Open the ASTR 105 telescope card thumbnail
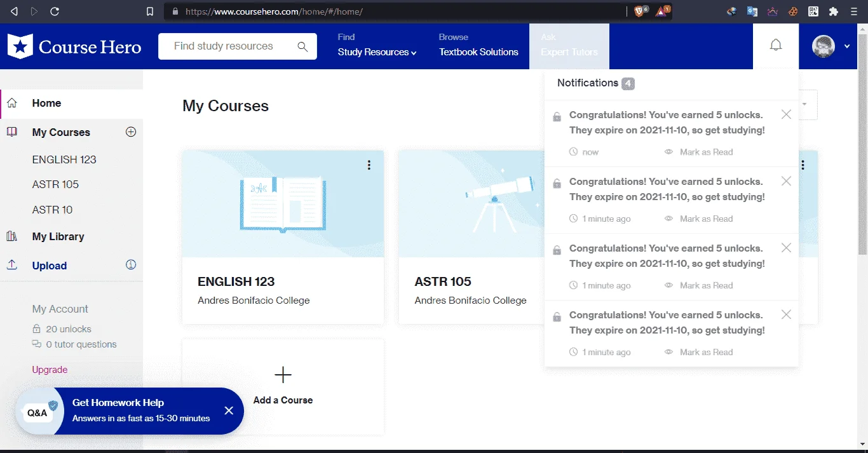Screen dimensions: 868x453 471,204
